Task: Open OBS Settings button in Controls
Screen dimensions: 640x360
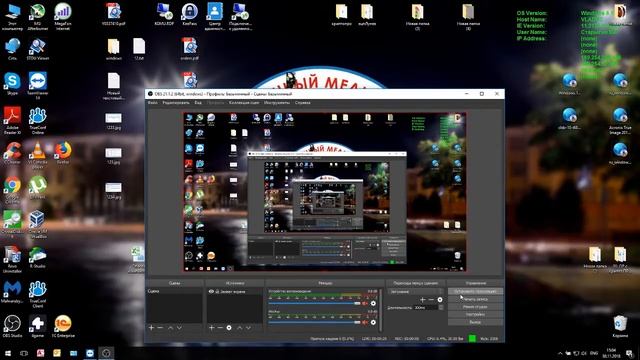Action: (476, 314)
